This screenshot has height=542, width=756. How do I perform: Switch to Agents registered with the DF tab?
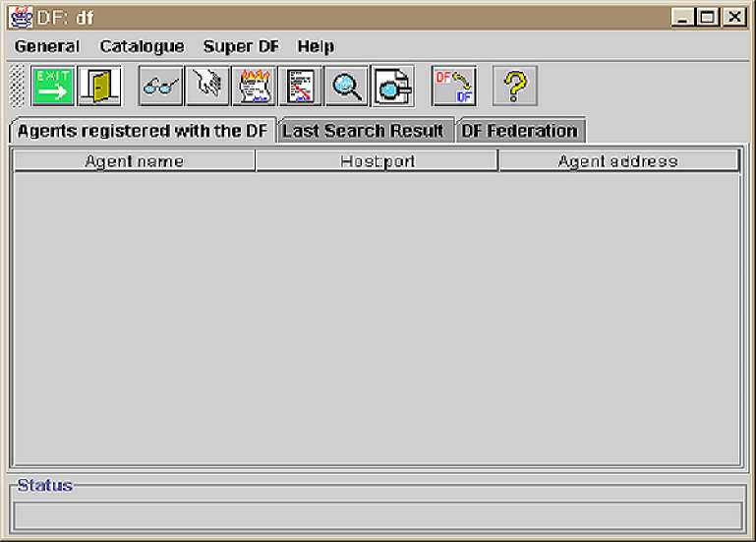(143, 131)
